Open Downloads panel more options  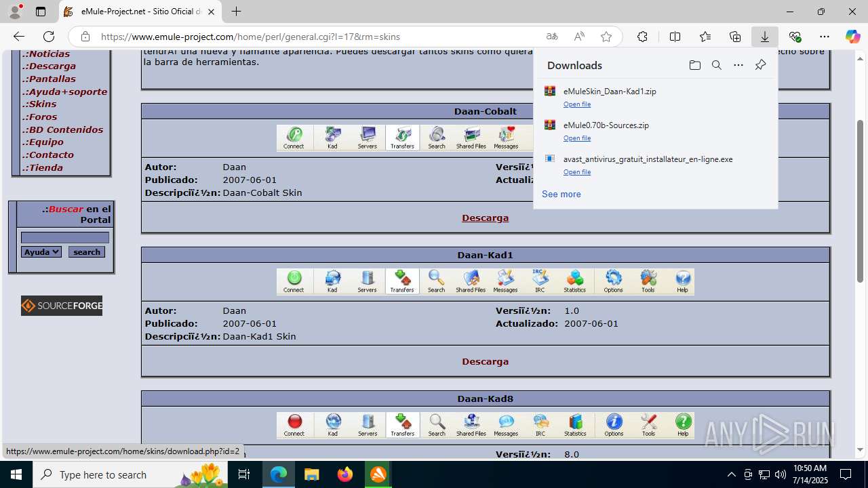coord(738,65)
